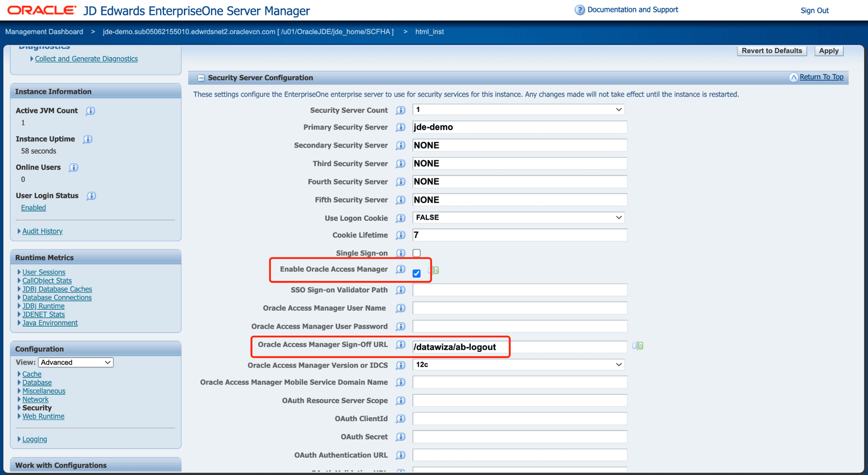The width and height of the screenshot is (868, 475).
Task: Click Management Dashboard breadcrumb
Action: (44, 32)
